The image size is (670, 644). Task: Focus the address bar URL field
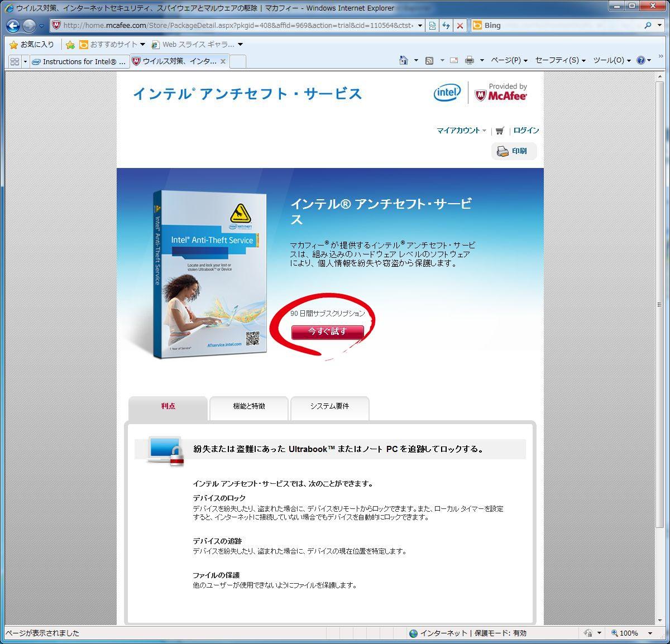[x=238, y=25]
